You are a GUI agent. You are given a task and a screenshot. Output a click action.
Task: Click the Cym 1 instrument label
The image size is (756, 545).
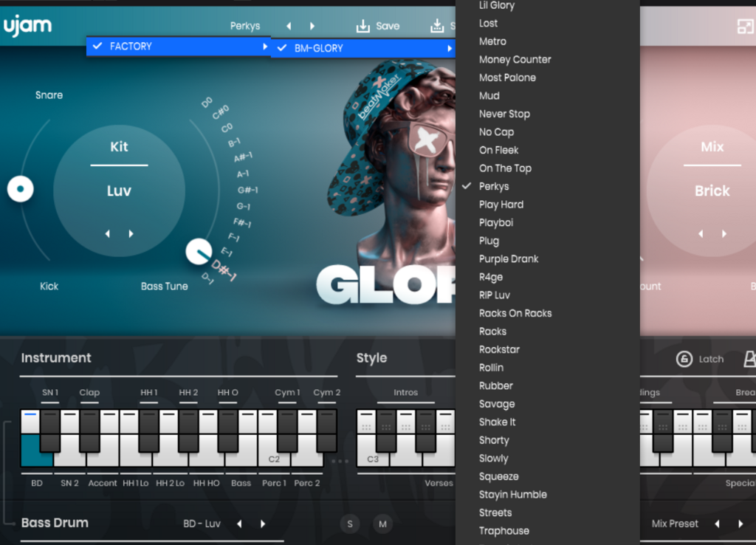pos(287,393)
